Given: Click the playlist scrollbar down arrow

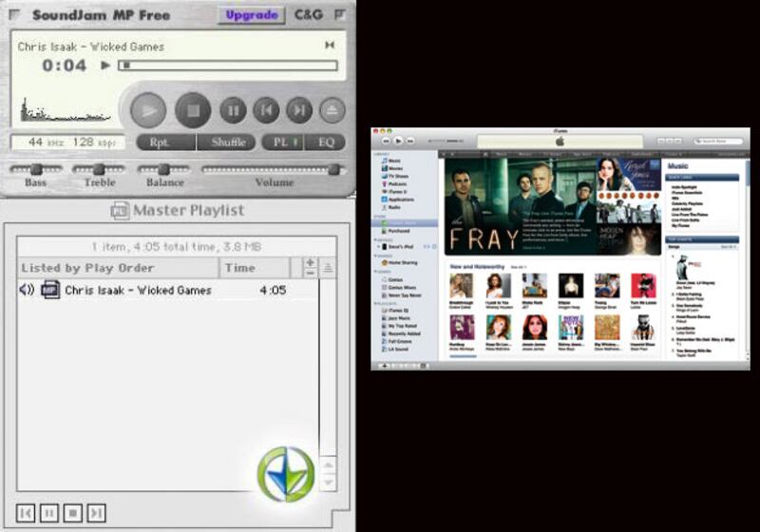Looking at the screenshot, I should 328,482.
